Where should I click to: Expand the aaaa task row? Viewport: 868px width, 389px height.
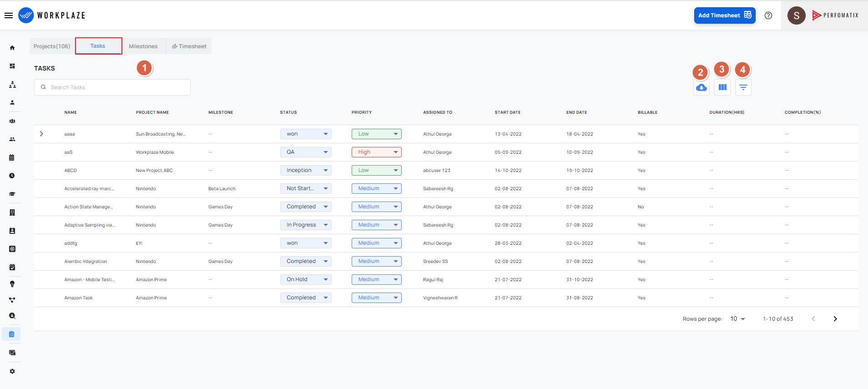coord(41,134)
